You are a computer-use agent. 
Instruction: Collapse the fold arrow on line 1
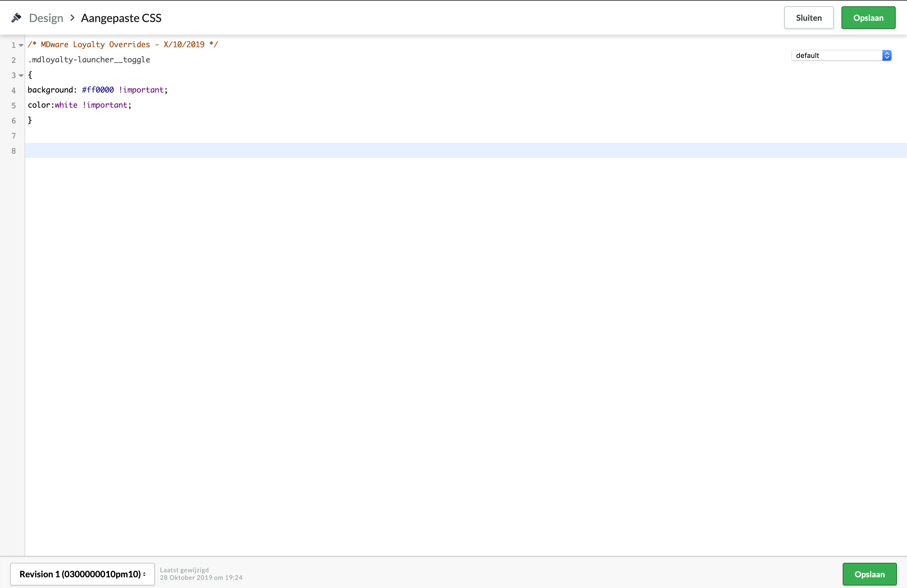coord(21,45)
